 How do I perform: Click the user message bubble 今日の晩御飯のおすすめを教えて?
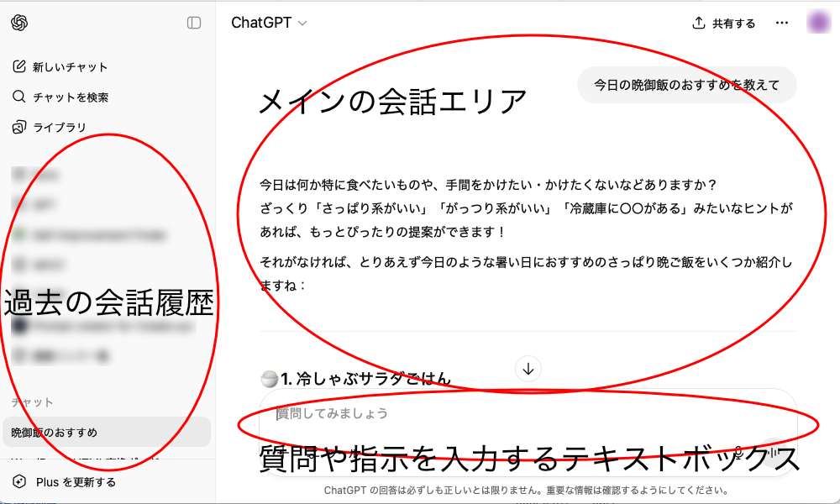point(687,85)
